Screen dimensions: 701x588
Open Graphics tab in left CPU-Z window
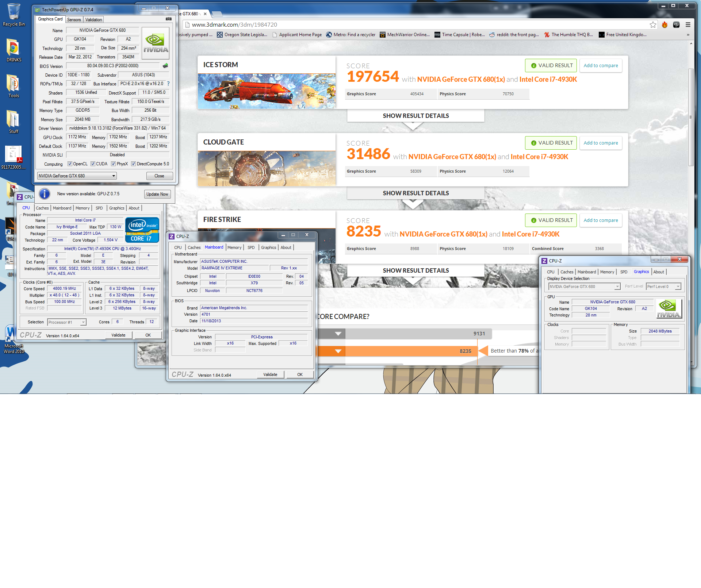tap(117, 208)
